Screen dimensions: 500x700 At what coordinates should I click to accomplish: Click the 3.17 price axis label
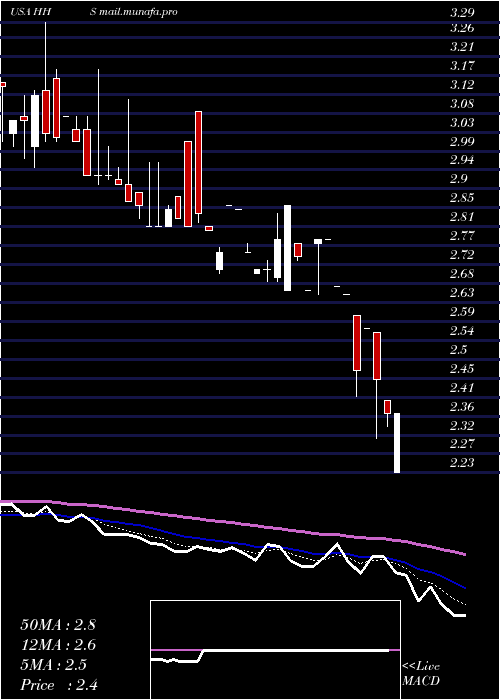[x=462, y=66]
